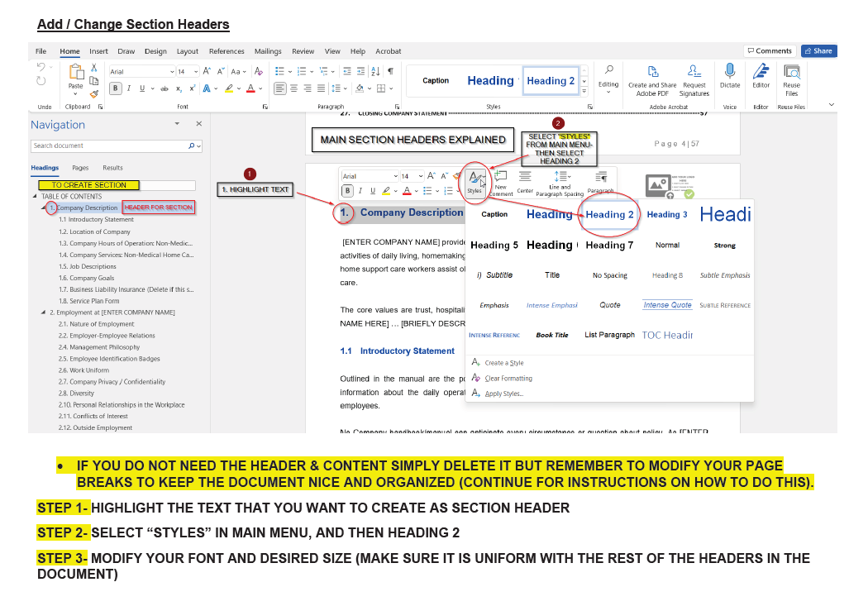This screenshot has width=868, height=606.
Task: Click the Redo icon below Undo
Action: pyautogui.click(x=41, y=81)
